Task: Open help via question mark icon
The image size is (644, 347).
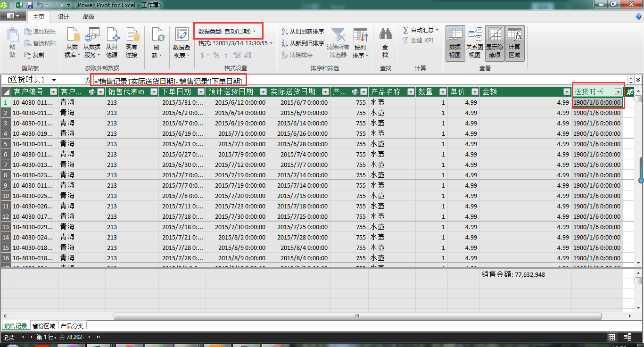Action: 639,17
